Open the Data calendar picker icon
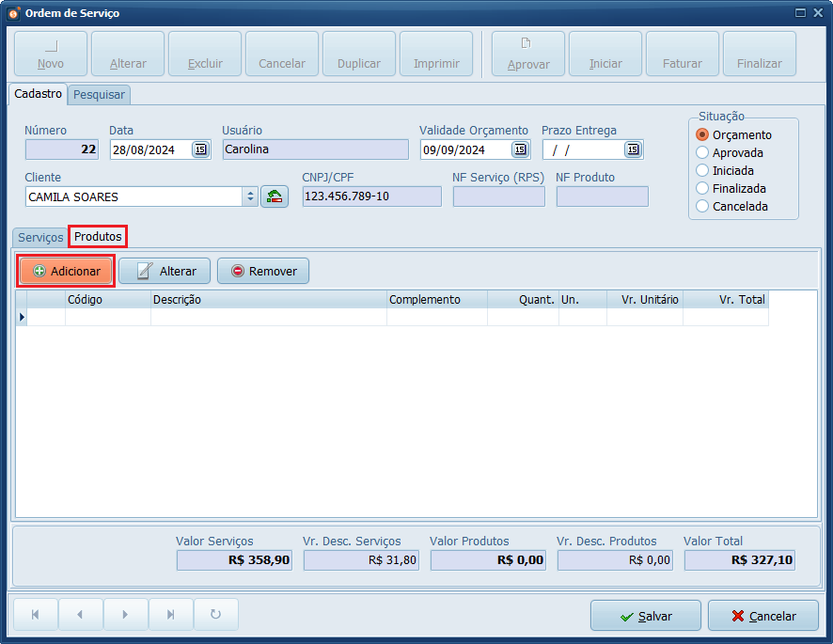The height and width of the screenshot is (644, 833). tap(200, 149)
